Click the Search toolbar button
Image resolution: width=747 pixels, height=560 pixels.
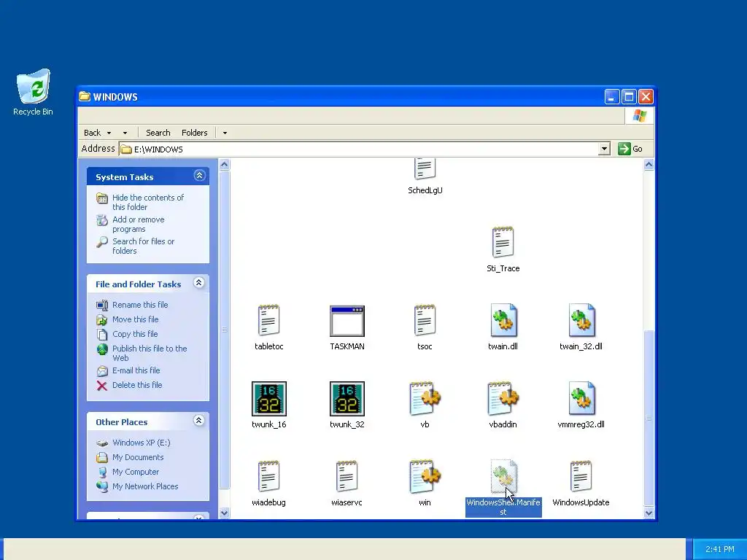coord(158,133)
